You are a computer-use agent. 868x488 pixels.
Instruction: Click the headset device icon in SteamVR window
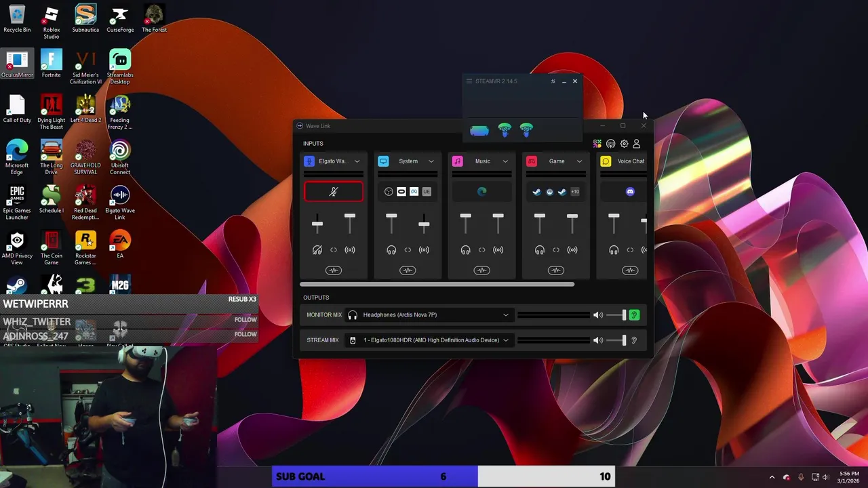click(x=479, y=131)
